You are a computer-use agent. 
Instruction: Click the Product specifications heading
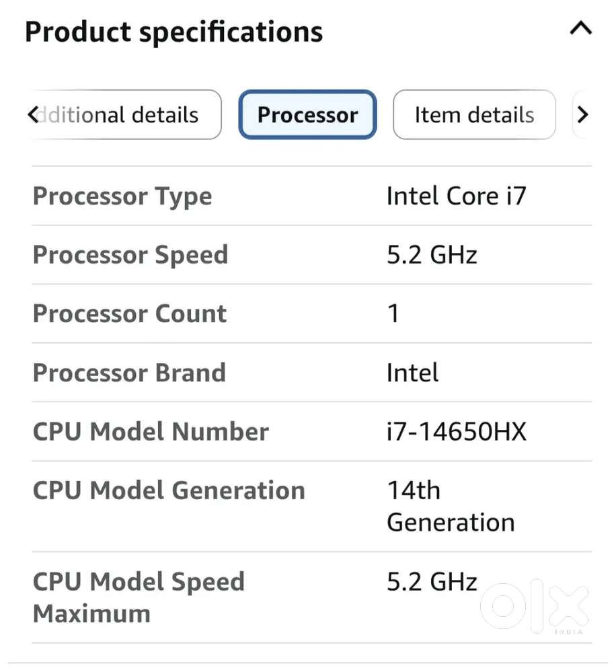coord(174,32)
